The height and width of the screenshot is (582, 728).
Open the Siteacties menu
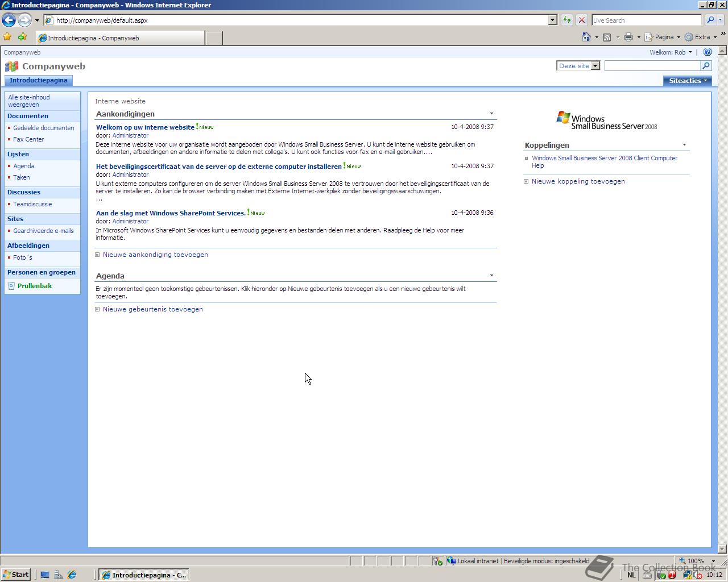pyautogui.click(x=687, y=81)
